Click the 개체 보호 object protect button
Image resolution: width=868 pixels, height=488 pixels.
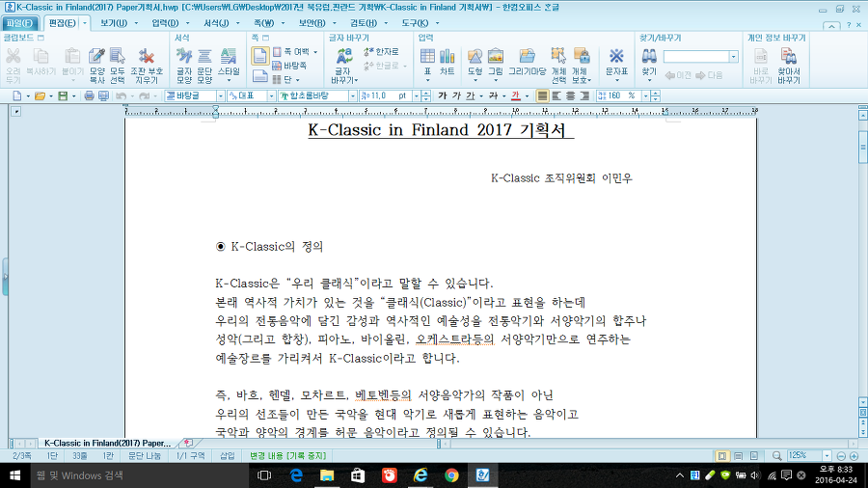click(582, 66)
